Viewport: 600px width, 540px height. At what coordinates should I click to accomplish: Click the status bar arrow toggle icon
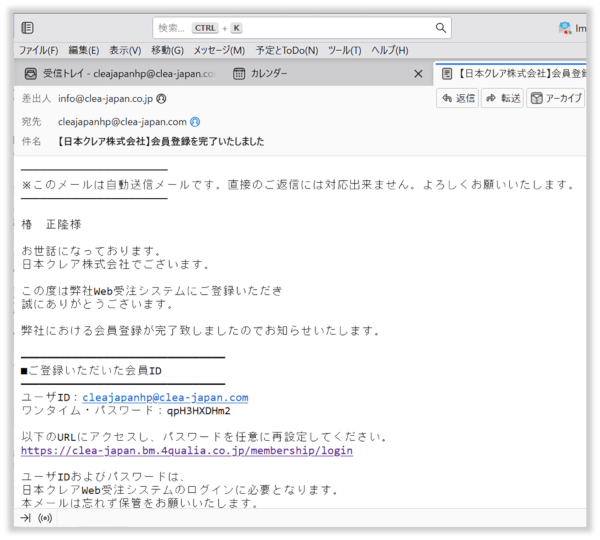[x=26, y=518]
